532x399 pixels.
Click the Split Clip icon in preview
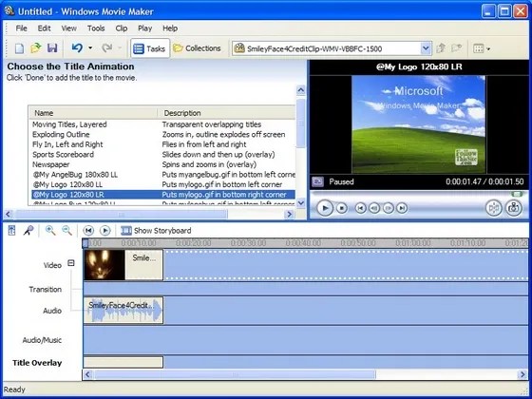click(x=494, y=208)
